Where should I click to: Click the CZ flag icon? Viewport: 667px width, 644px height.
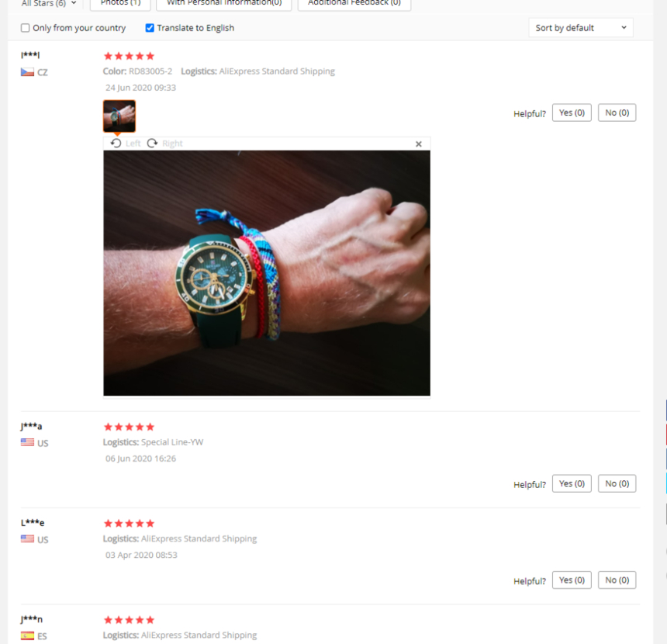coord(27,72)
